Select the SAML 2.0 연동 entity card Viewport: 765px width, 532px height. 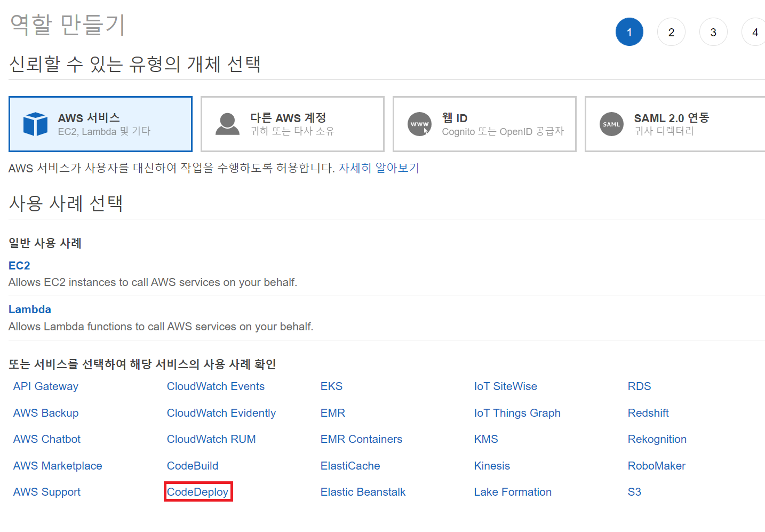point(675,124)
